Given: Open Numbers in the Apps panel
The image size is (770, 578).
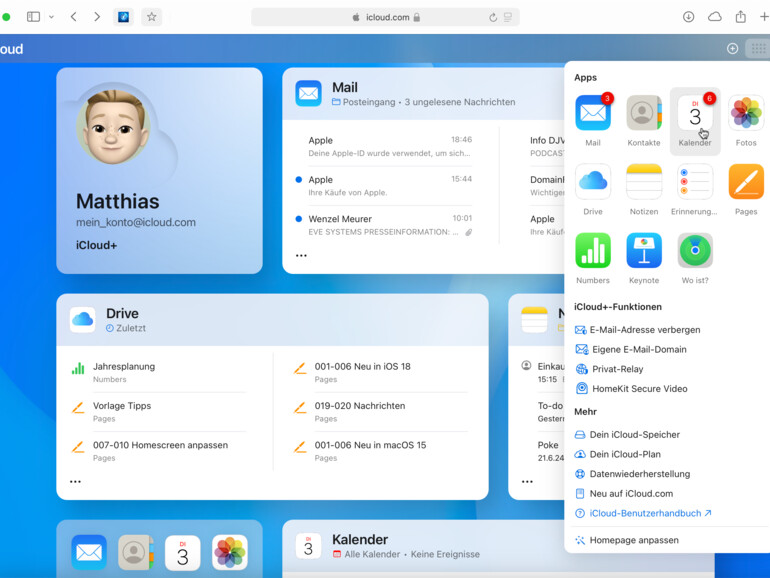Looking at the screenshot, I should tap(593, 250).
